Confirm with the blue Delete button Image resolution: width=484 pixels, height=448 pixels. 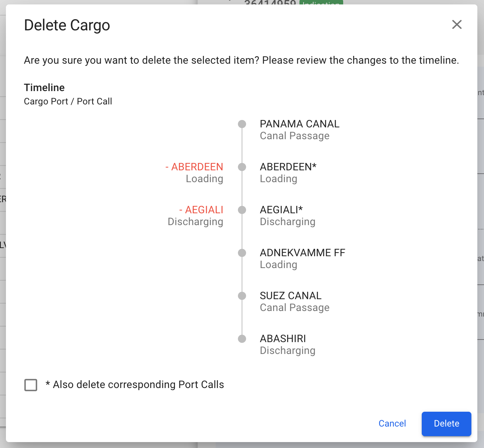(446, 424)
